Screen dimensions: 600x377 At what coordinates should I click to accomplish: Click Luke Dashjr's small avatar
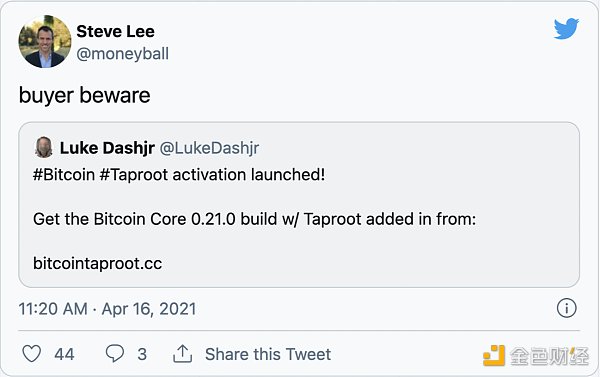tap(44, 147)
